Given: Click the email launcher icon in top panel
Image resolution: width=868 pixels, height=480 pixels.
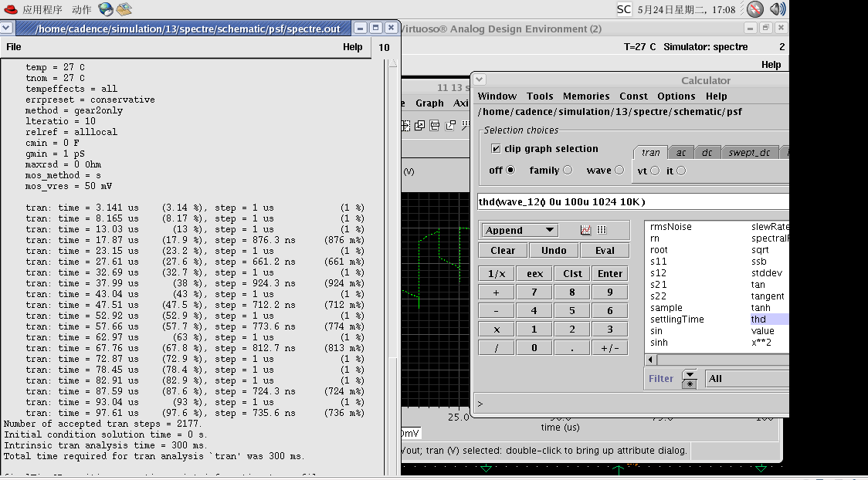Looking at the screenshot, I should point(124,9).
